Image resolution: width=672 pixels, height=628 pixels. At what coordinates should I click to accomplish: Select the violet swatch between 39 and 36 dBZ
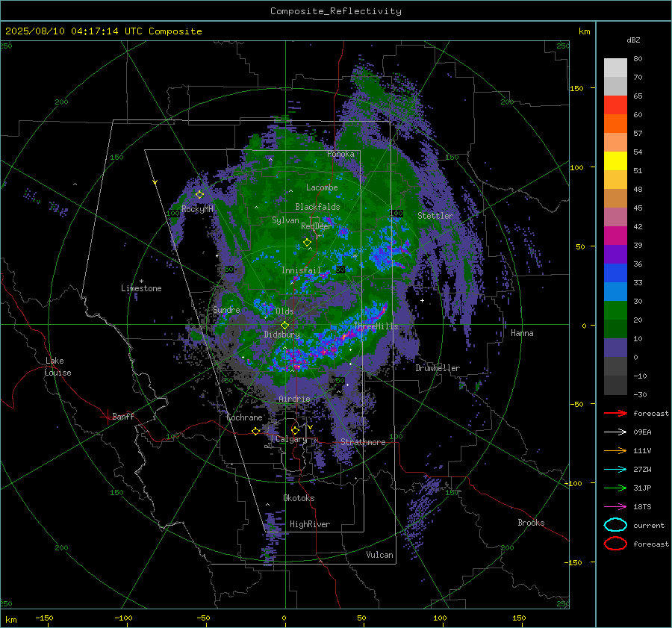[615, 255]
